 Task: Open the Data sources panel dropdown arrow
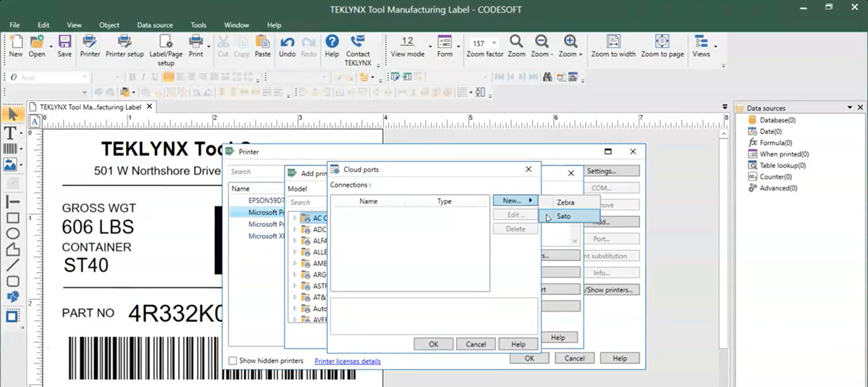pyautogui.click(x=850, y=107)
